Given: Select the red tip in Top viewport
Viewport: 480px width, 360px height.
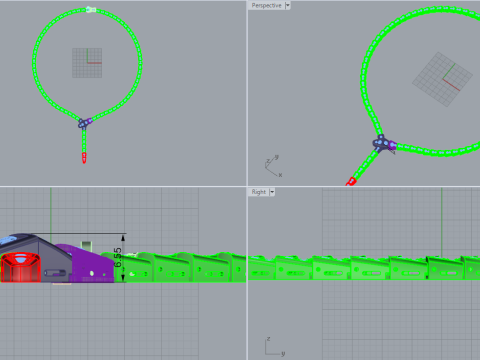Looking at the screenshot, I should click(x=84, y=158).
